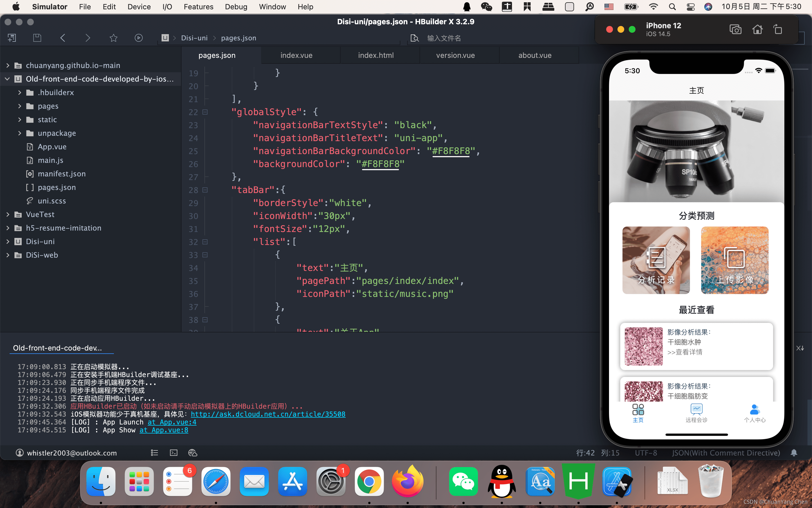Click the browser preview icon in the status bar

(x=193, y=453)
